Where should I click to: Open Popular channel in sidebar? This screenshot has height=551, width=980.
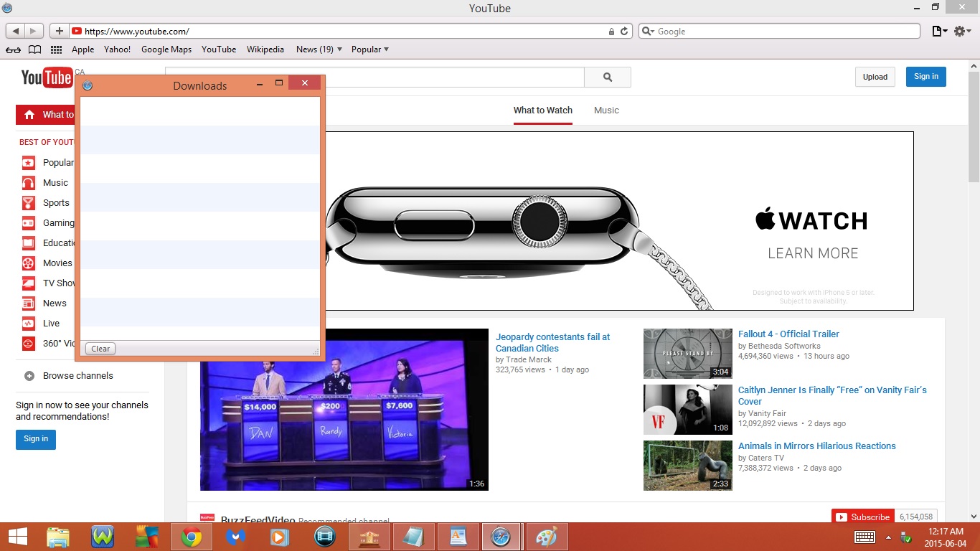[x=48, y=163]
